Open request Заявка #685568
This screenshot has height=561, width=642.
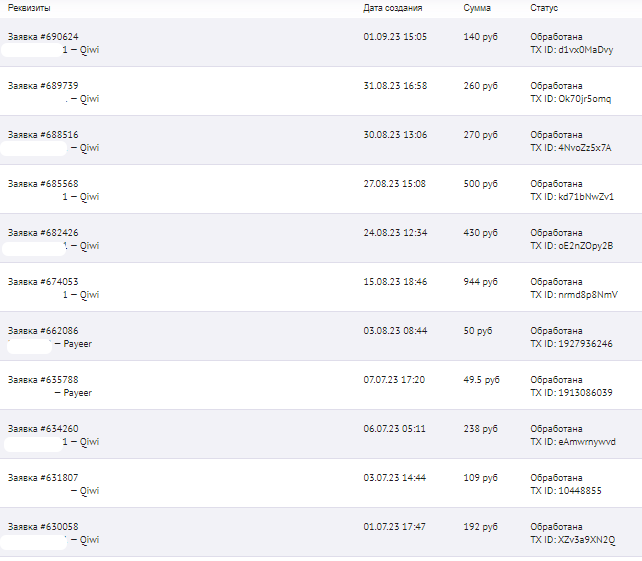pos(43,183)
